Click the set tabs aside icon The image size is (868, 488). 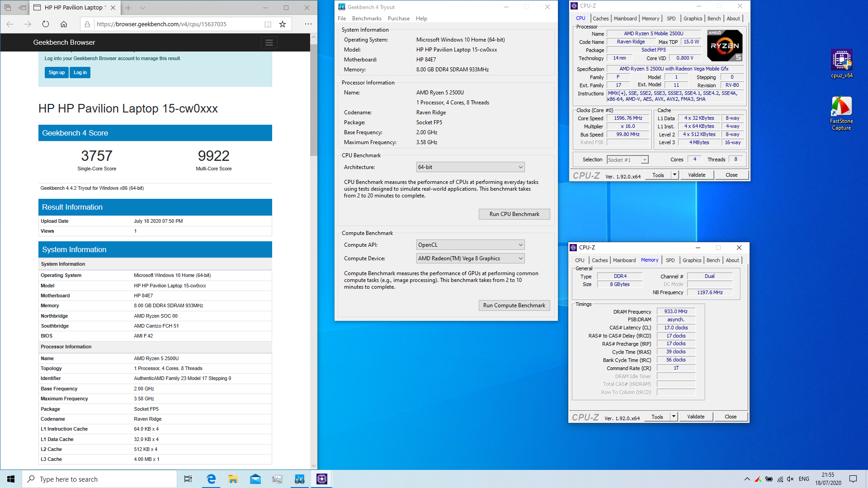pyautogui.click(x=22, y=8)
